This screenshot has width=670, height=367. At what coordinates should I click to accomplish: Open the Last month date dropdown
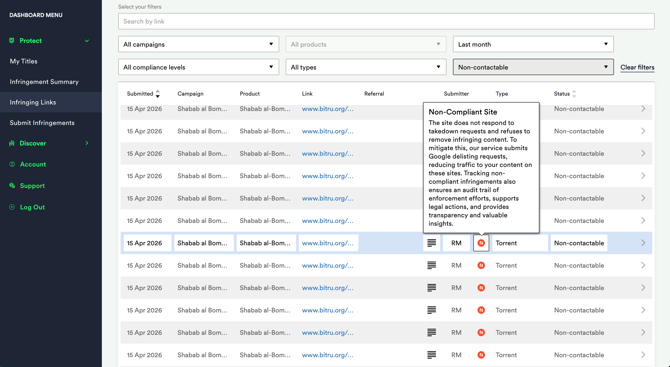point(533,44)
